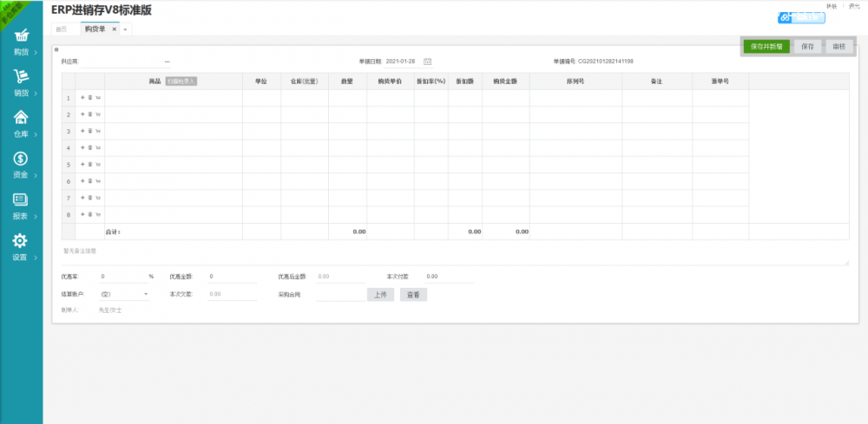This screenshot has width=868, height=424.
Task: Add a line with row 1 plus icon
Action: pos(82,98)
